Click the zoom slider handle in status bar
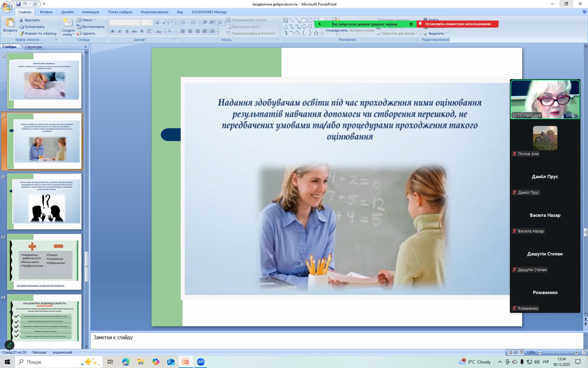588x368 pixels. click(559, 353)
